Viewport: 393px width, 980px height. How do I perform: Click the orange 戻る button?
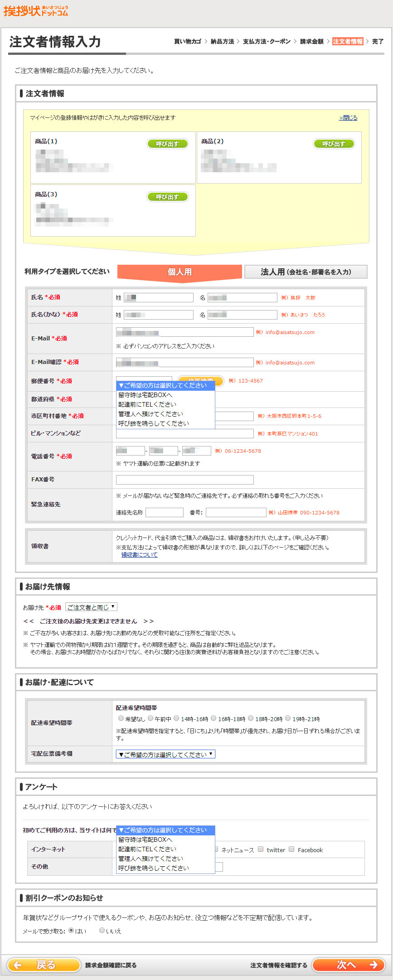point(44,965)
